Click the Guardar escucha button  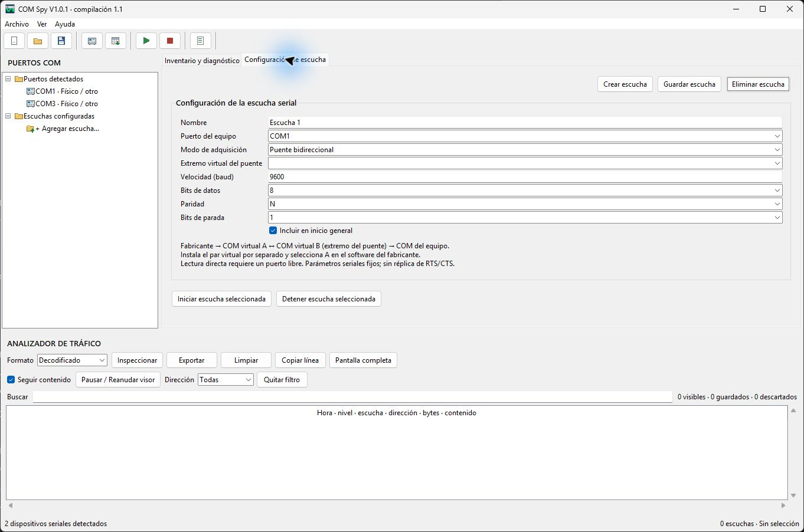click(689, 84)
